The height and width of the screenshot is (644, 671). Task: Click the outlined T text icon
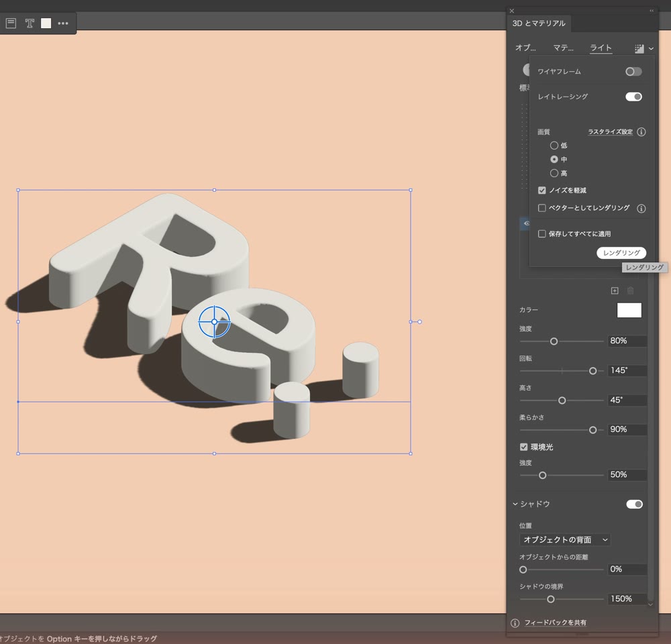tap(30, 23)
